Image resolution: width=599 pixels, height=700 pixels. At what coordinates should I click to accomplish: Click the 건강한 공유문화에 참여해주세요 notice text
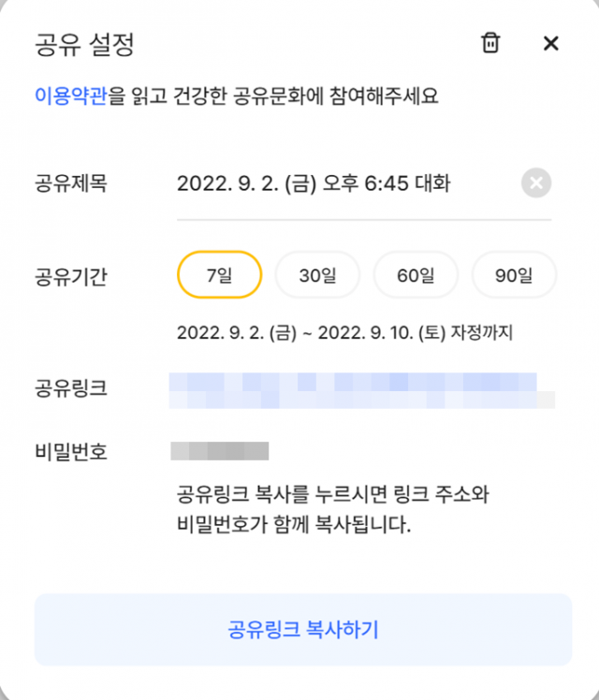[x=281, y=95]
